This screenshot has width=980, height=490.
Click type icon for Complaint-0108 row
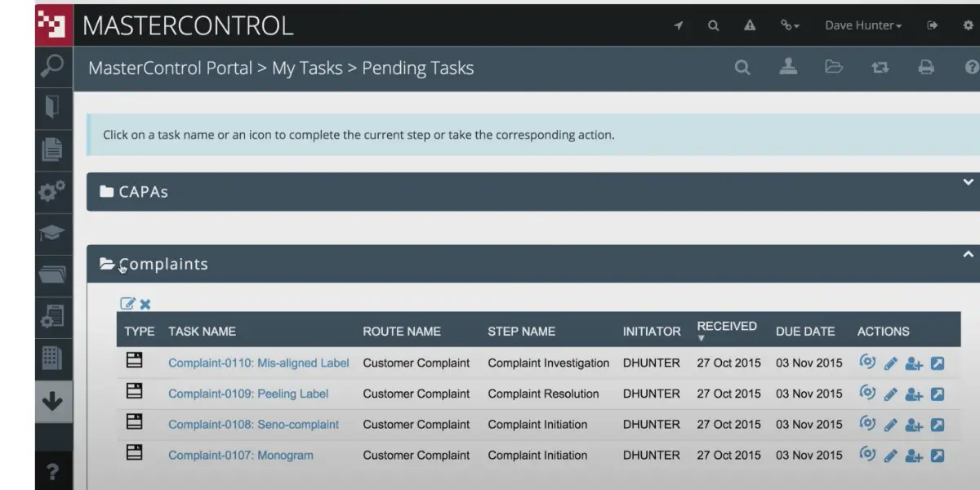point(134,421)
